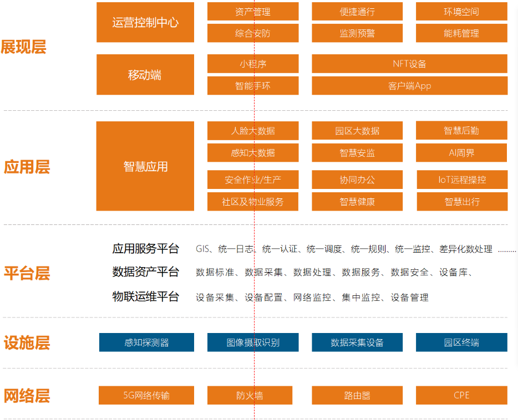
Task: Click the NFT设备 box
Action: 409,64
